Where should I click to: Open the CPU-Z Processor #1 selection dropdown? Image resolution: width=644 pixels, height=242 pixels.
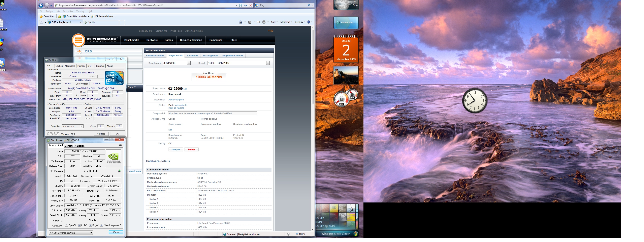tap(72, 126)
